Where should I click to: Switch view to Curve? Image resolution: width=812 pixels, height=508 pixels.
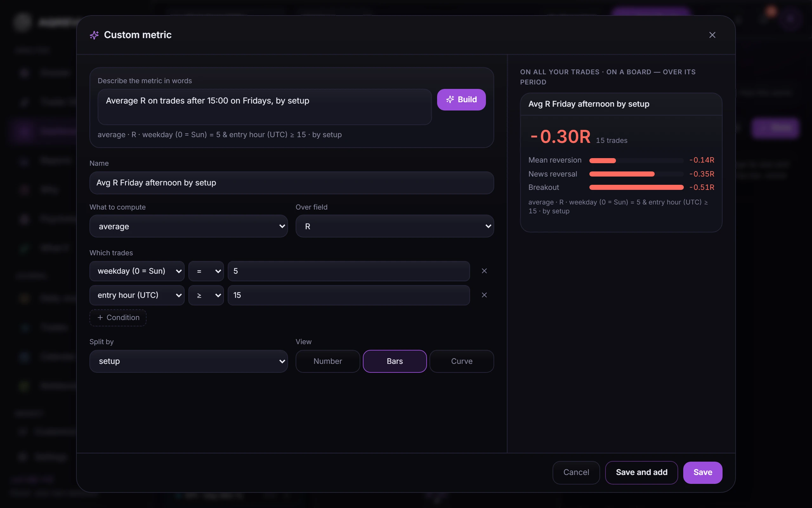point(462,361)
